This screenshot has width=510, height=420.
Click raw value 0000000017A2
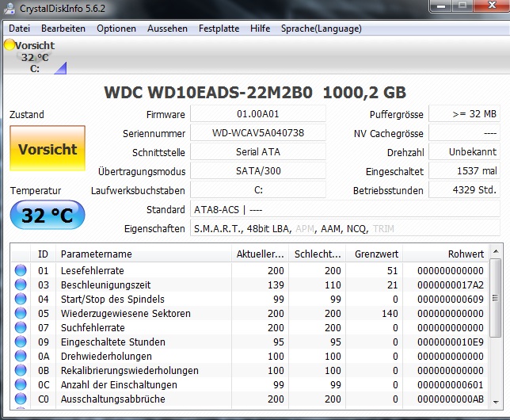pos(451,284)
